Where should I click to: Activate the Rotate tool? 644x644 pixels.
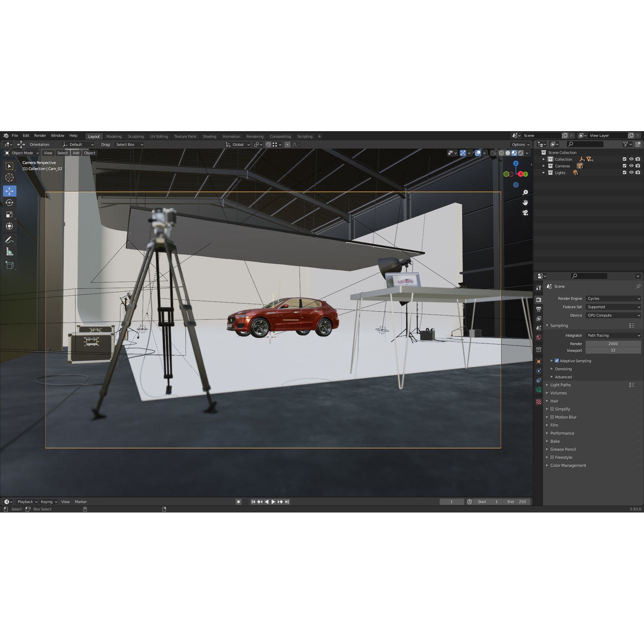pos(9,203)
